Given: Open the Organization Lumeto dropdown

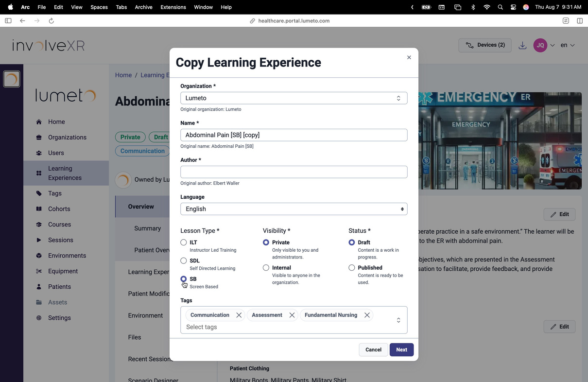Looking at the screenshot, I should pyautogui.click(x=294, y=98).
